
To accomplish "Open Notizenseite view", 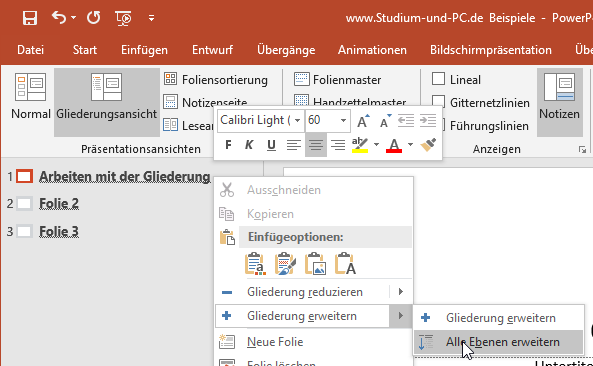I will click(205, 102).
